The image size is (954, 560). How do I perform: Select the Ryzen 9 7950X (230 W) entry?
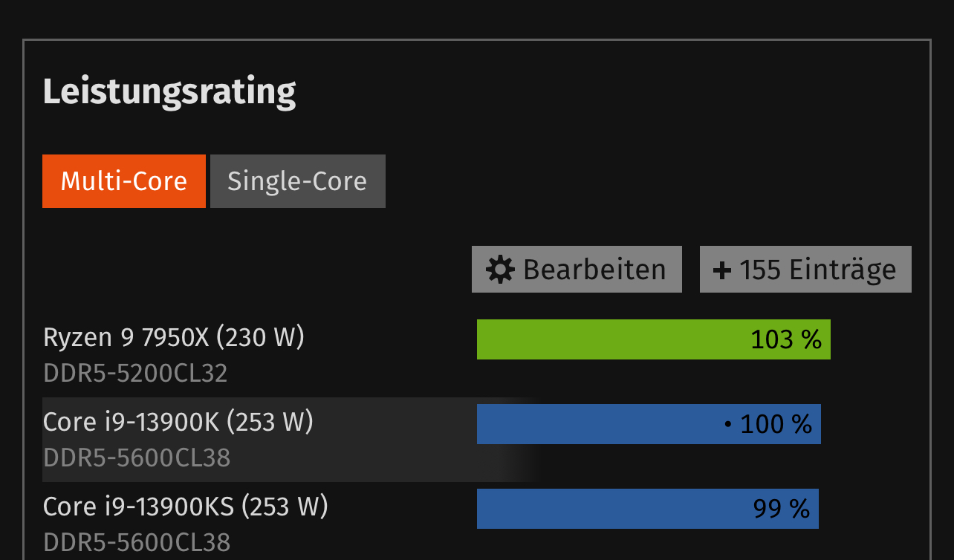pos(174,338)
